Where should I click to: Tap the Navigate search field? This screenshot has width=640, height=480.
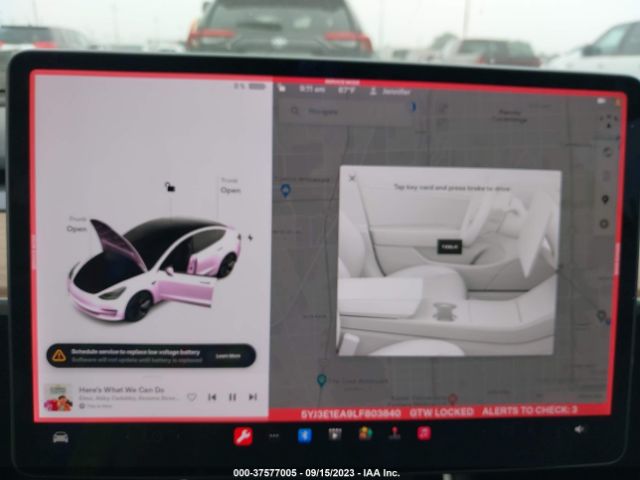pos(349,111)
